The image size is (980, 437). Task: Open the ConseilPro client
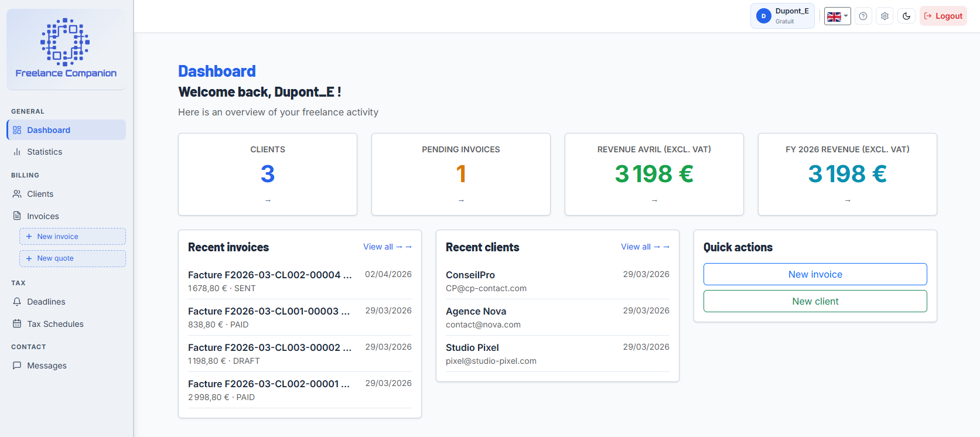[x=558, y=281]
